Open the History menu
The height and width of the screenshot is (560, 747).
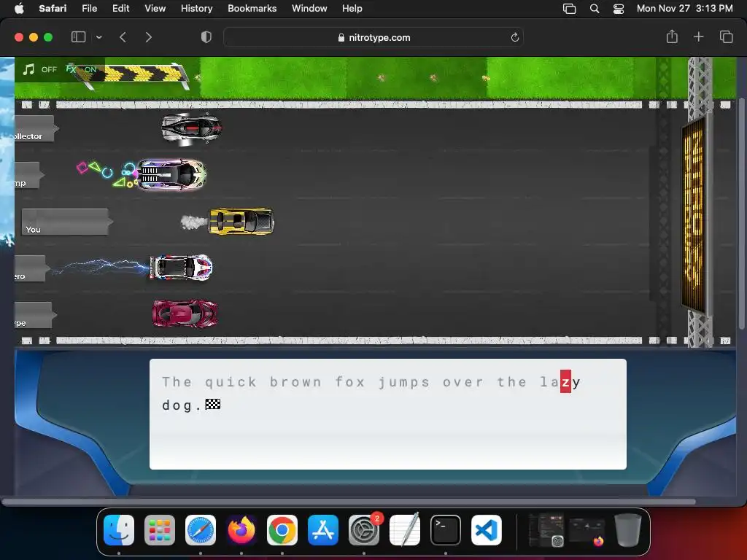196,8
